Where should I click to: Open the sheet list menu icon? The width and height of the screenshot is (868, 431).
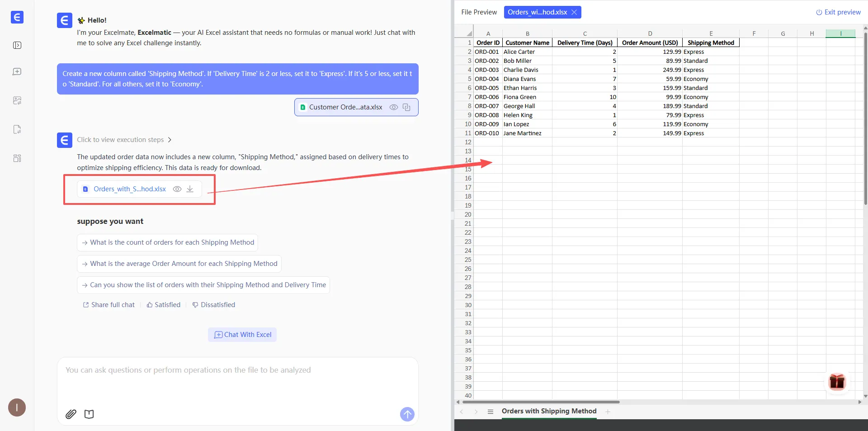[490, 412]
